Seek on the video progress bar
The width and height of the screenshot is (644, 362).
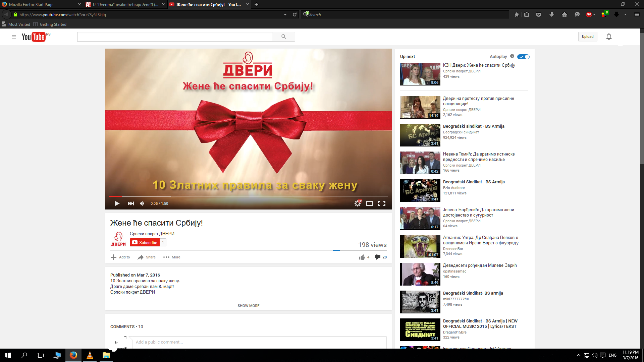click(248, 196)
